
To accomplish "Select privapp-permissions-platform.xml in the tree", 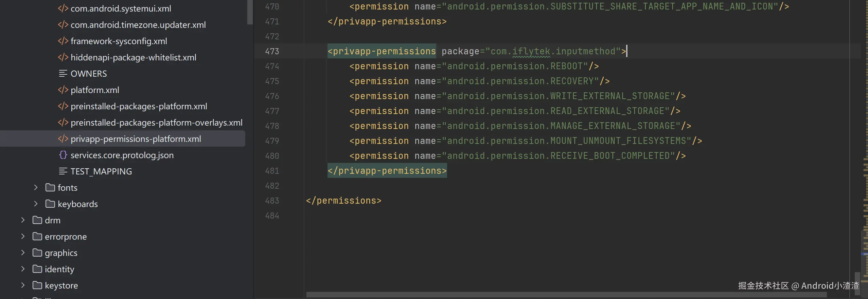I will tap(136, 139).
